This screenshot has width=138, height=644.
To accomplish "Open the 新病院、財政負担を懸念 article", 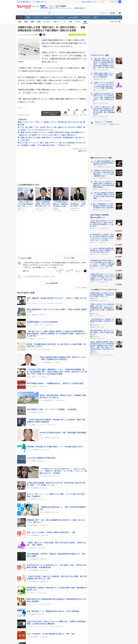I will pos(63,396).
